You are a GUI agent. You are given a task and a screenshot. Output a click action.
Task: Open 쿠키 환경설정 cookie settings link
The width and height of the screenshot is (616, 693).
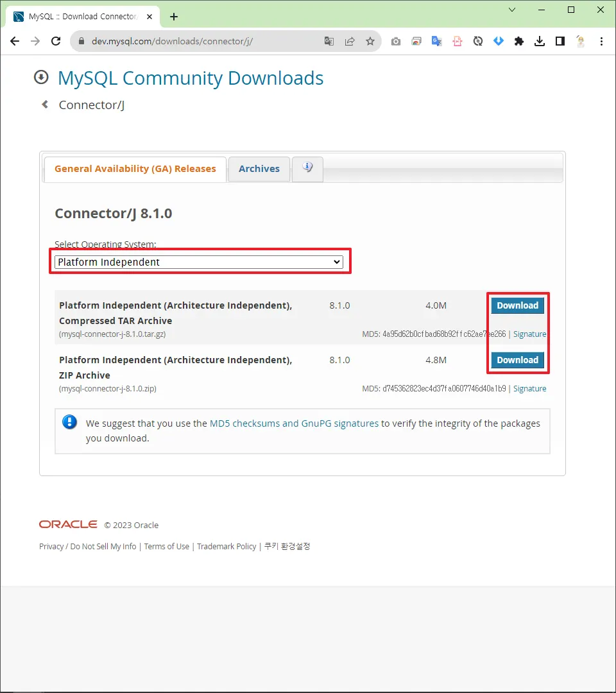[287, 546]
